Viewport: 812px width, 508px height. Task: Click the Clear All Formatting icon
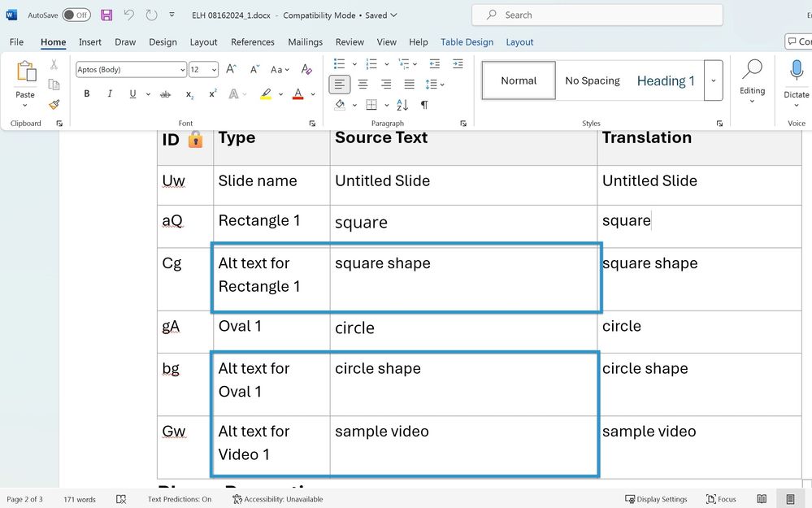coord(306,70)
